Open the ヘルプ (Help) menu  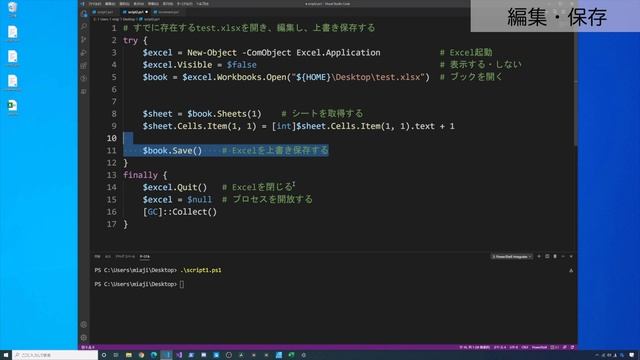pos(202,3)
